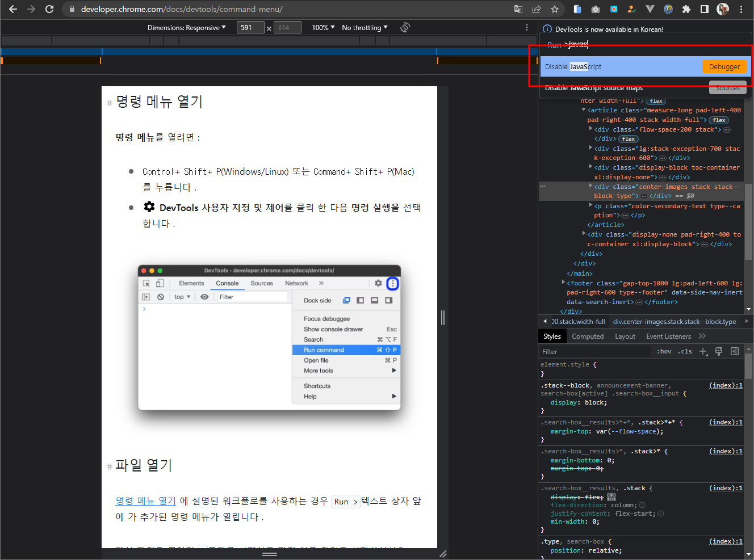Open Chrome's three-dot main menu
The image size is (754, 560).
(x=741, y=9)
